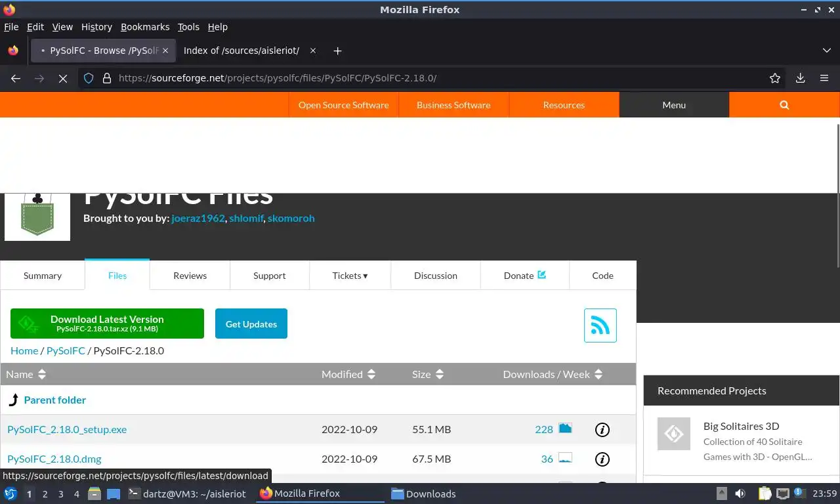Open the Firefox downloads panel arrow

click(x=800, y=78)
